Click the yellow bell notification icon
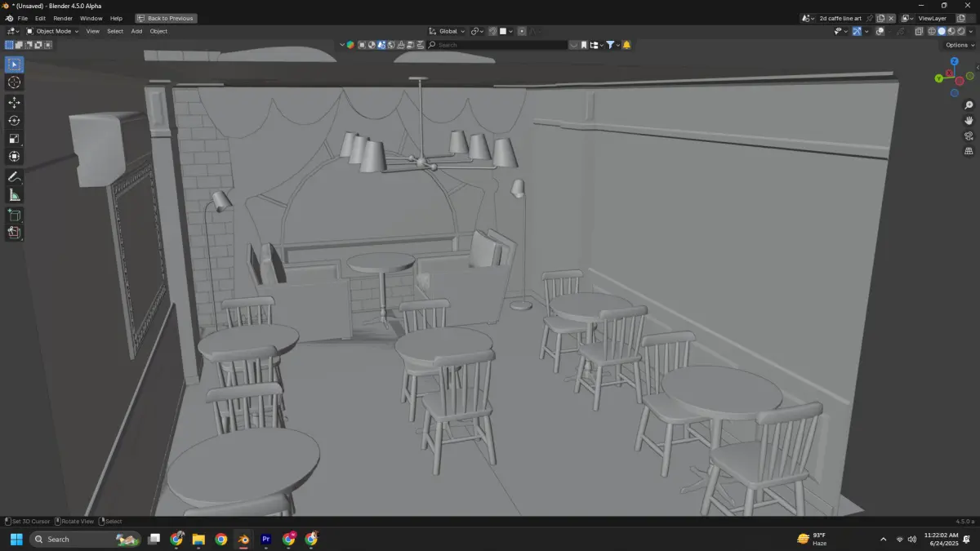980x551 pixels. tap(626, 45)
